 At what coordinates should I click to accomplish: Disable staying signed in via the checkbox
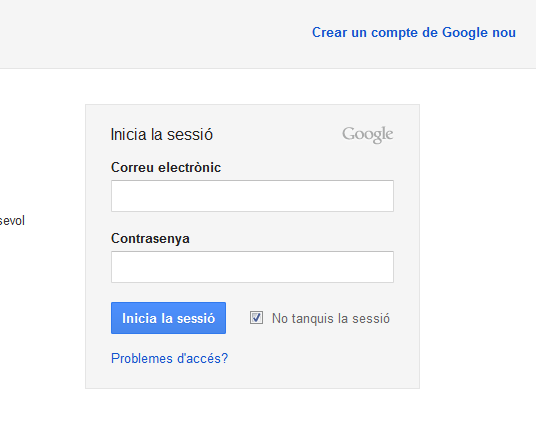tap(256, 318)
